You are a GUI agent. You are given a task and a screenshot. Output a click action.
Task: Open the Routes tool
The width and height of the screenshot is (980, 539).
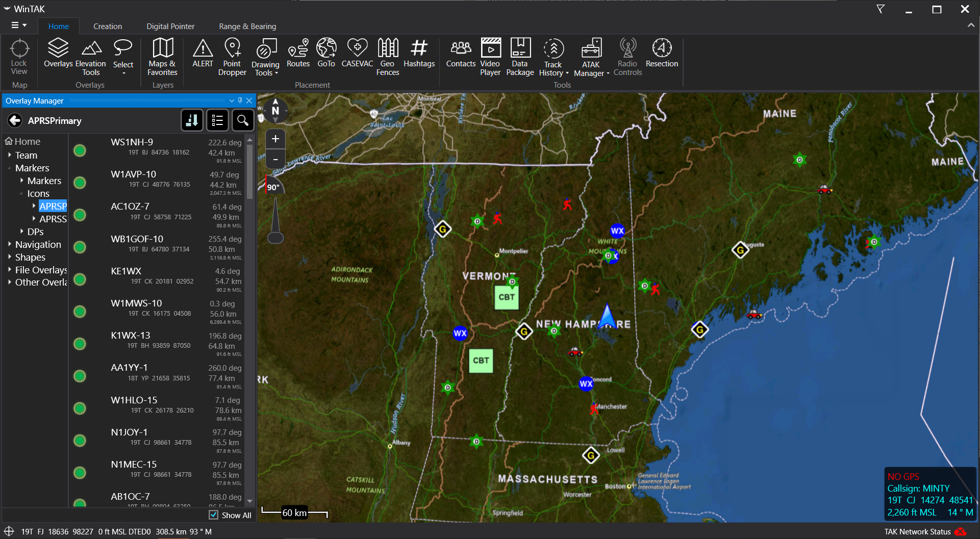pyautogui.click(x=298, y=53)
